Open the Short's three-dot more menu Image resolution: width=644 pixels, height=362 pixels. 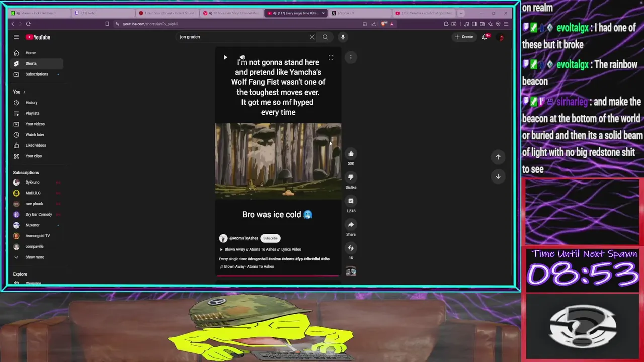tap(351, 57)
